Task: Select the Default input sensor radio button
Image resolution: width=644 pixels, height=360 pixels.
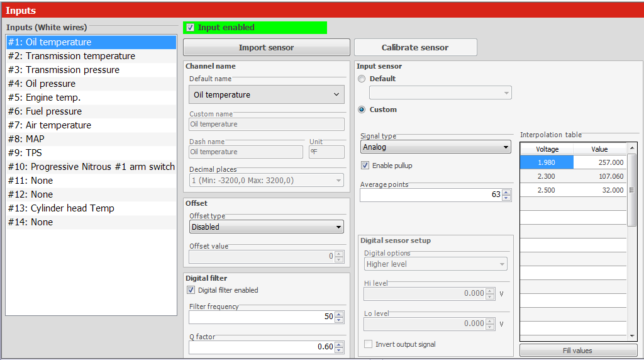Action: pyautogui.click(x=362, y=79)
